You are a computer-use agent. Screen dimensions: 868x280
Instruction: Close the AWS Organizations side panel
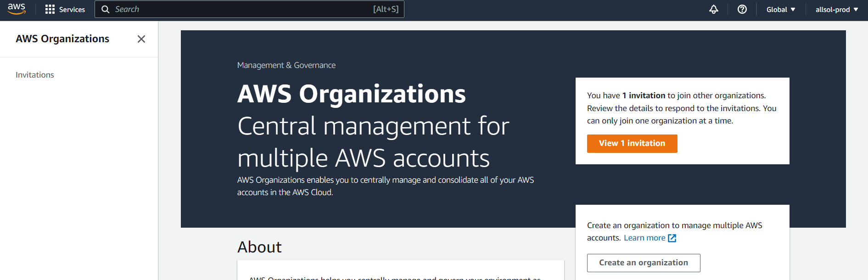[141, 39]
